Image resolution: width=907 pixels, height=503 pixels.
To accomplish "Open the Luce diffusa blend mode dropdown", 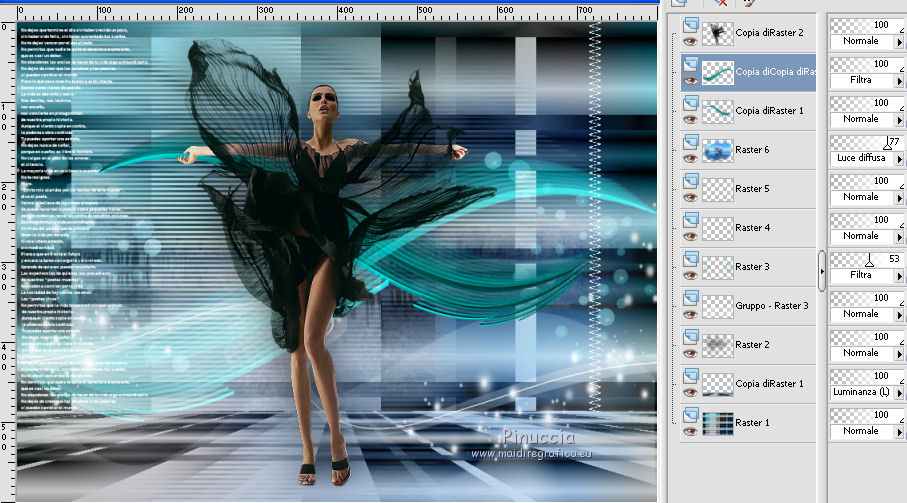I will [898, 158].
